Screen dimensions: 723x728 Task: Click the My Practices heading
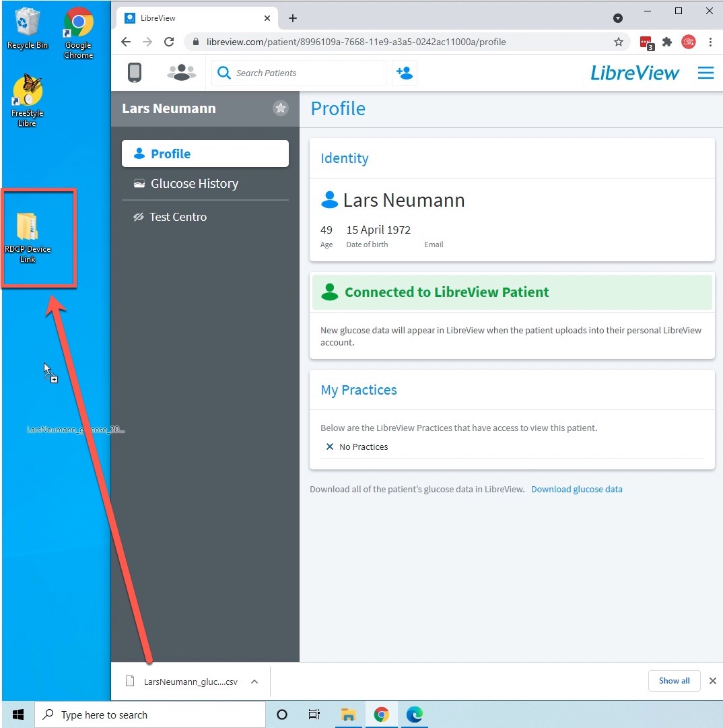tap(359, 390)
